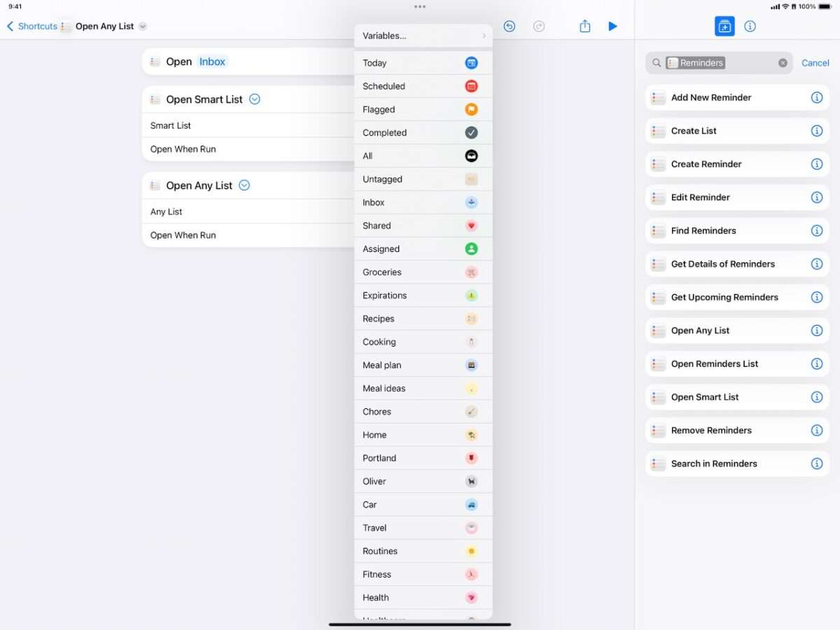Click the Travel list icon
840x630 pixels.
click(472, 528)
